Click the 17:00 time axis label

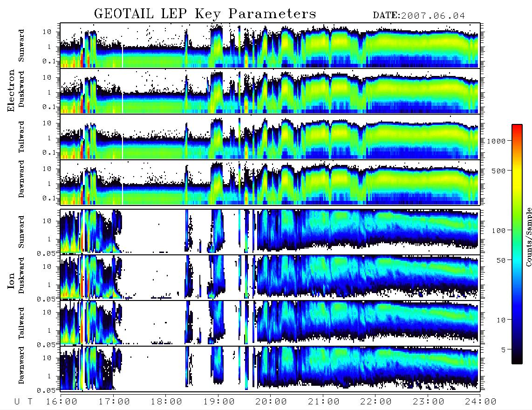(x=114, y=402)
